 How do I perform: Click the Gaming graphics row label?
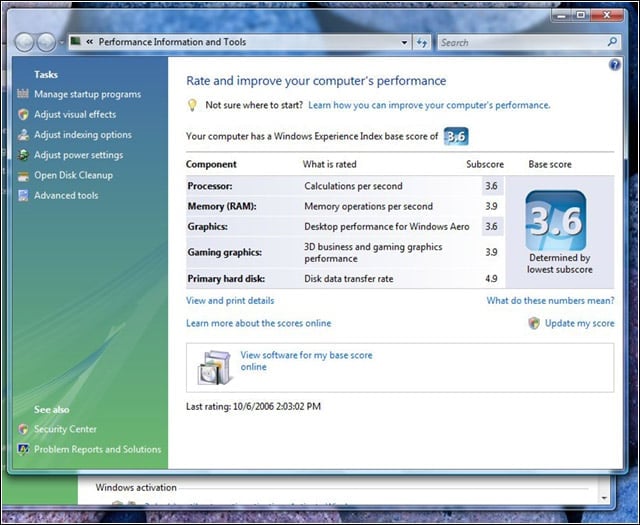224,253
